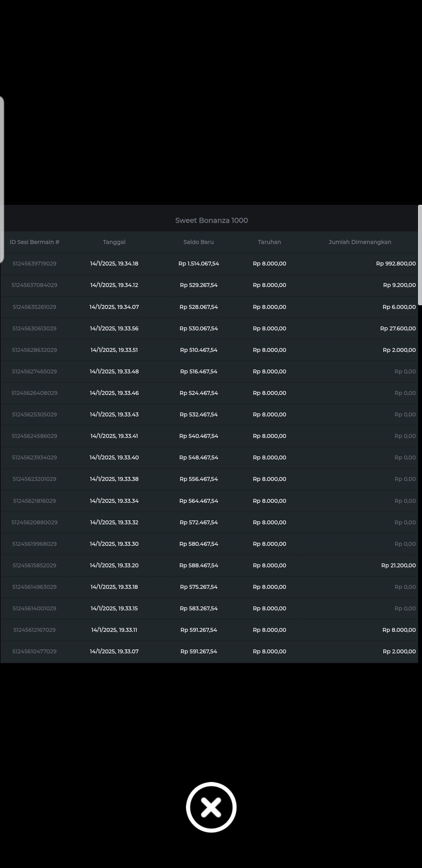The width and height of the screenshot is (422, 868).
Task: Select the win amount Rp 27.600,00
Action: click(398, 328)
